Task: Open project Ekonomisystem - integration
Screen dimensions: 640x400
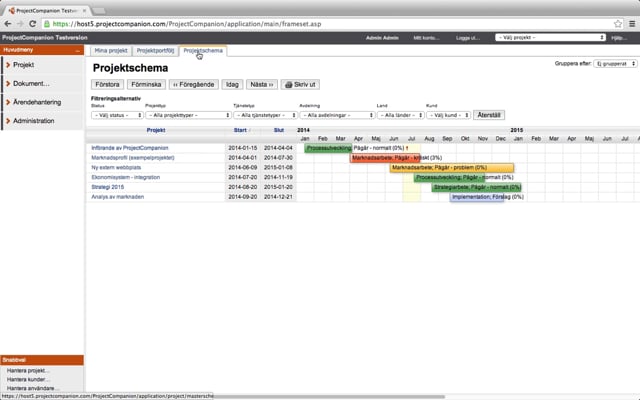Action: (126, 178)
